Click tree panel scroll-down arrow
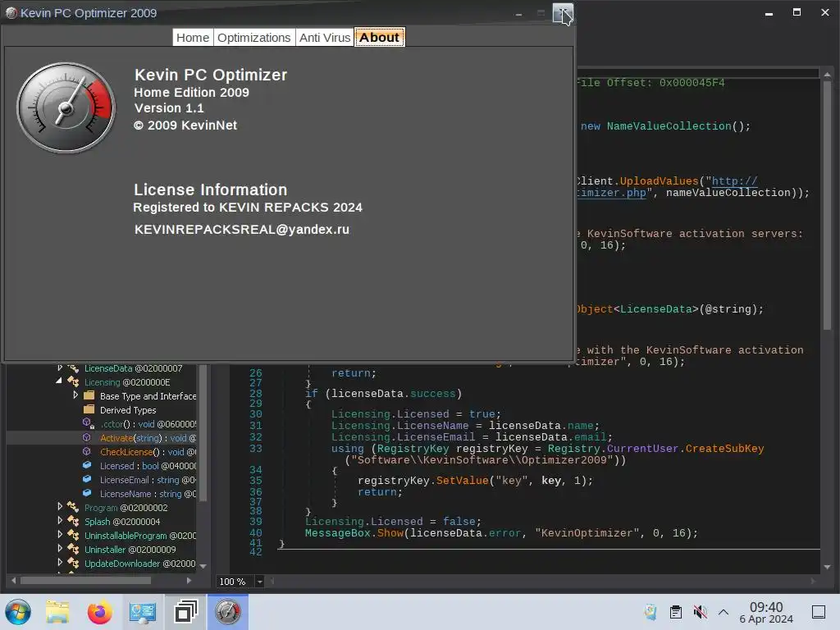The width and height of the screenshot is (840, 630). (203, 566)
